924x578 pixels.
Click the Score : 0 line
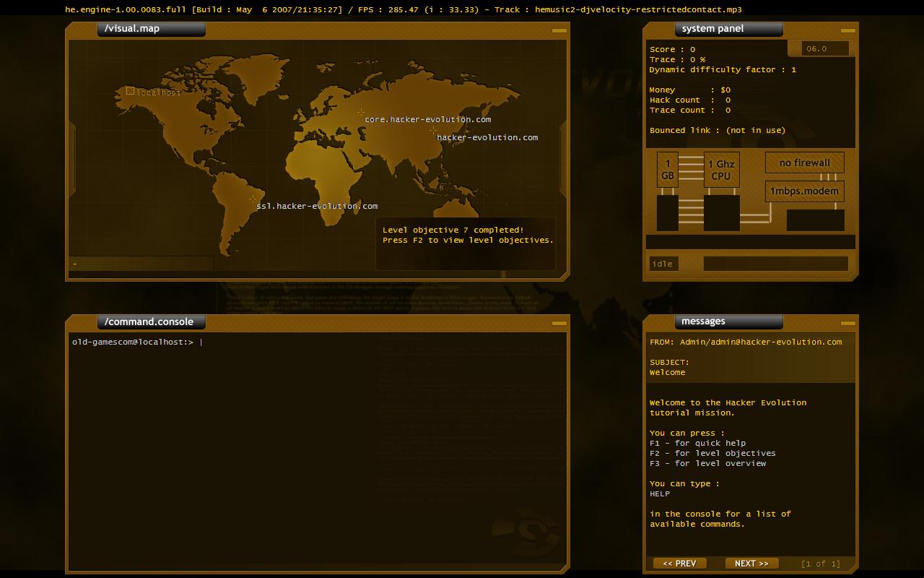point(672,49)
